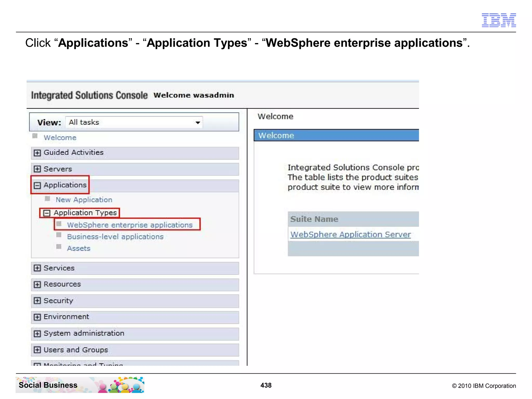This screenshot has width=532, height=399.
Task: Expand the Environment plus icon
Action: [37, 317]
